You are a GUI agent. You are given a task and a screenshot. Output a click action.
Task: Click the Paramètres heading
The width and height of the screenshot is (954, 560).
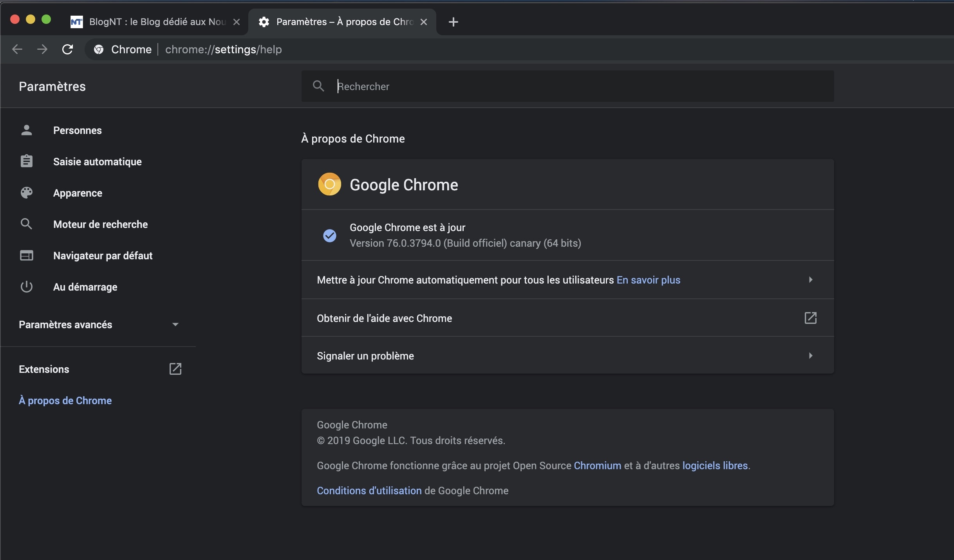[x=52, y=87]
